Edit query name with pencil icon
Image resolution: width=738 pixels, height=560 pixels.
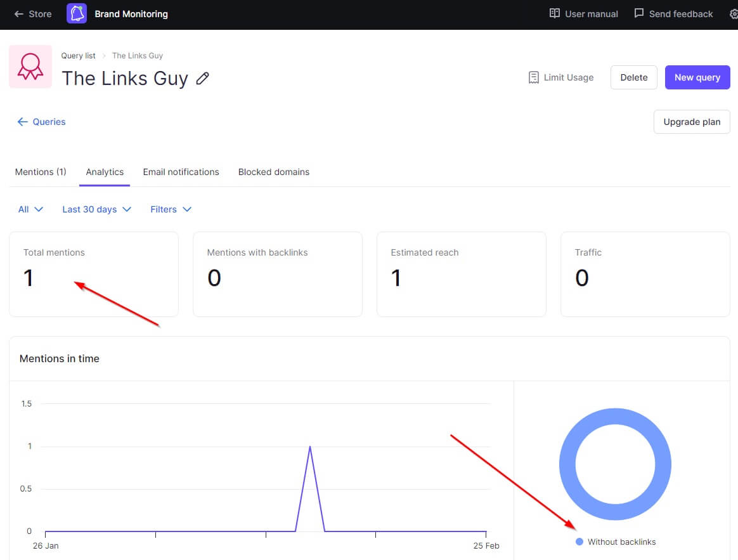click(x=202, y=78)
